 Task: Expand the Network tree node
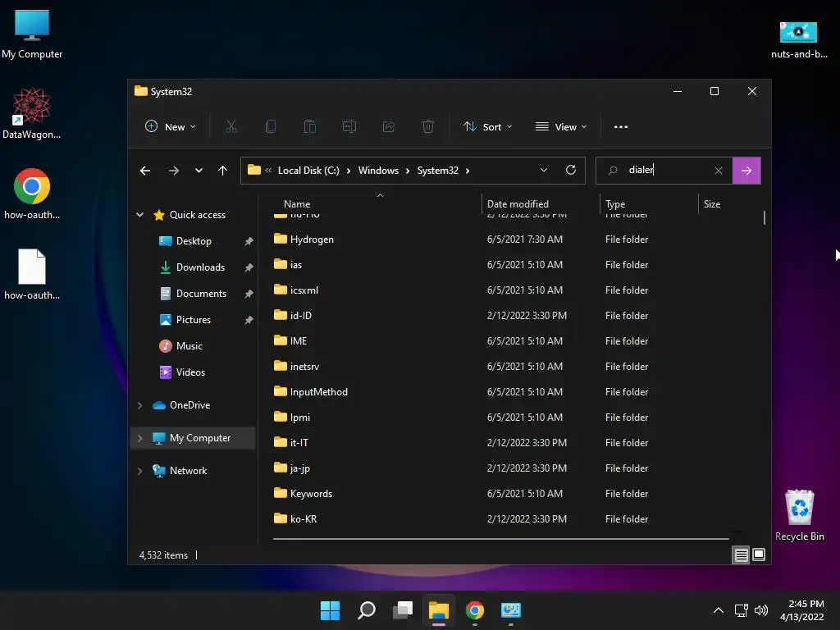[x=139, y=471]
